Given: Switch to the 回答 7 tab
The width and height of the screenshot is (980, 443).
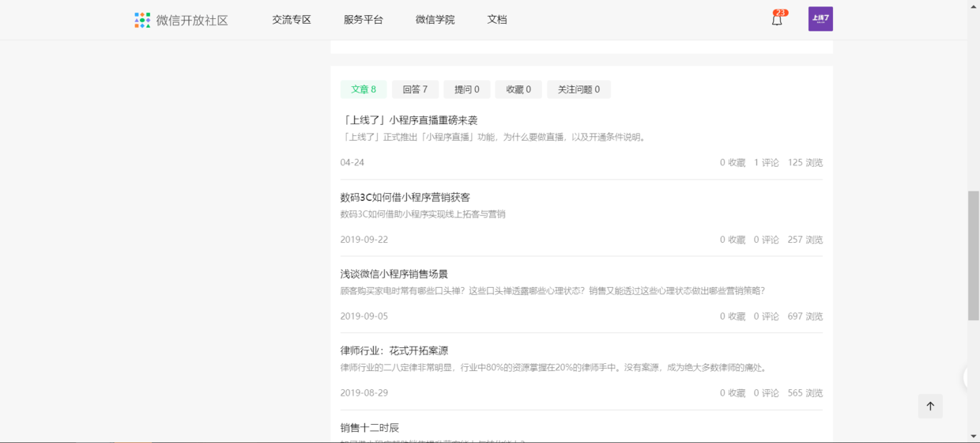Looking at the screenshot, I should point(415,89).
